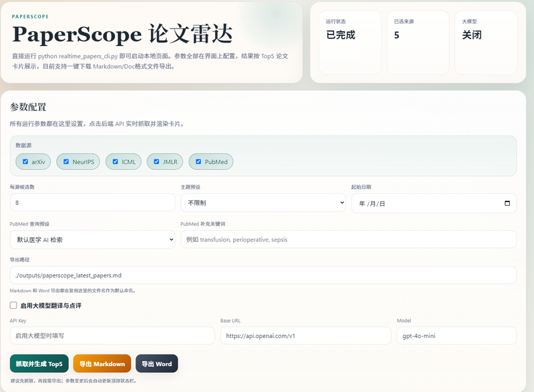The image size is (534, 392).
Task: Click the Model input showing gpt-4o-mini
Action: coord(457,335)
